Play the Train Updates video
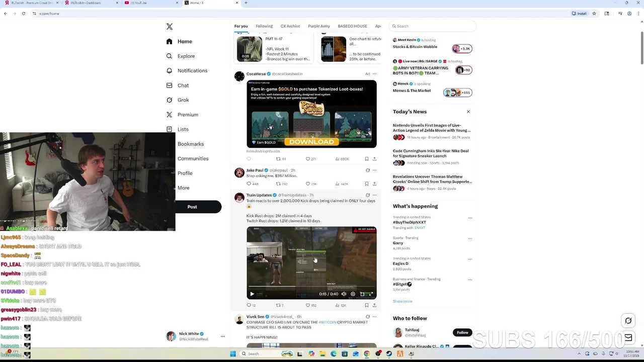 (x=252, y=294)
